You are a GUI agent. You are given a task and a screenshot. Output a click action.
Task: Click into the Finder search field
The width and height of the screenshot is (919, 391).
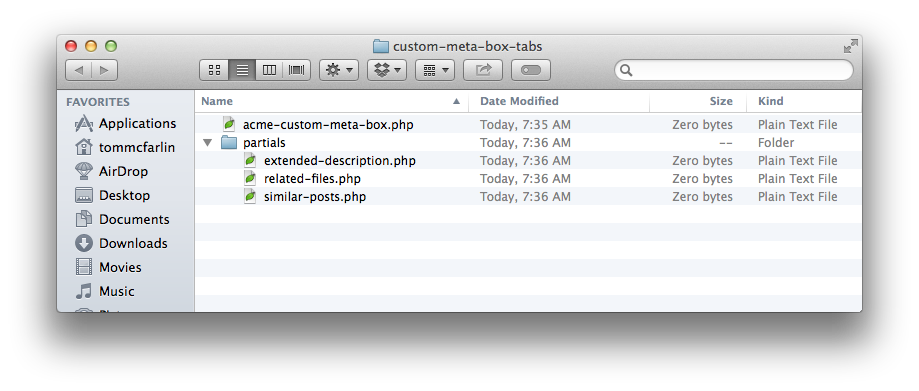[x=734, y=70]
